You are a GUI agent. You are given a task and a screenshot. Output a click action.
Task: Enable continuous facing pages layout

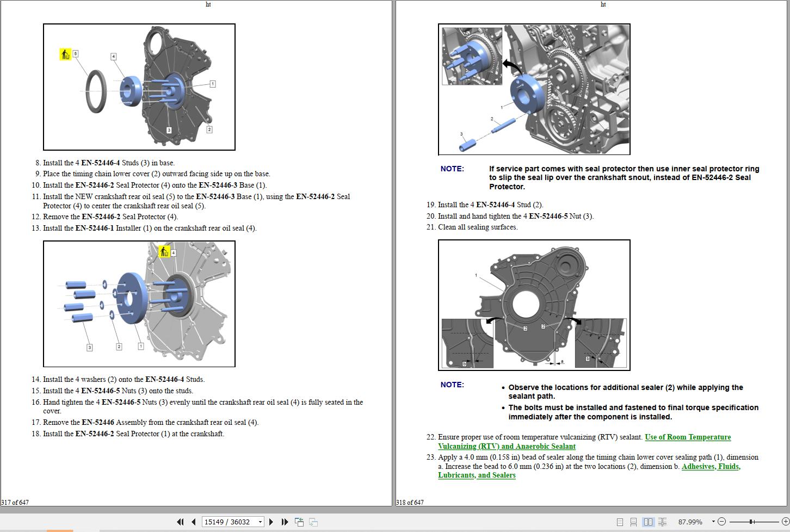click(662, 522)
